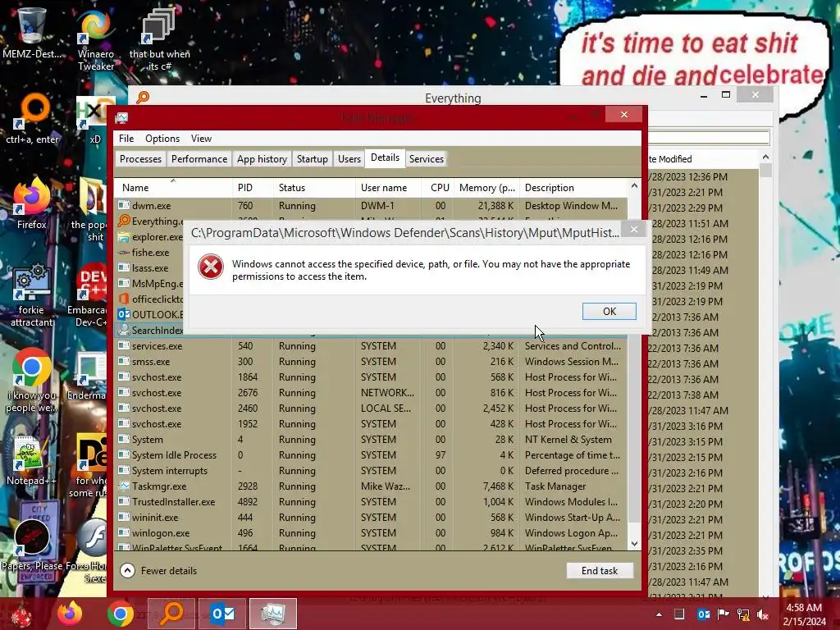840x630 pixels.
Task: Sort by the Status column header
Action: [x=314, y=188]
